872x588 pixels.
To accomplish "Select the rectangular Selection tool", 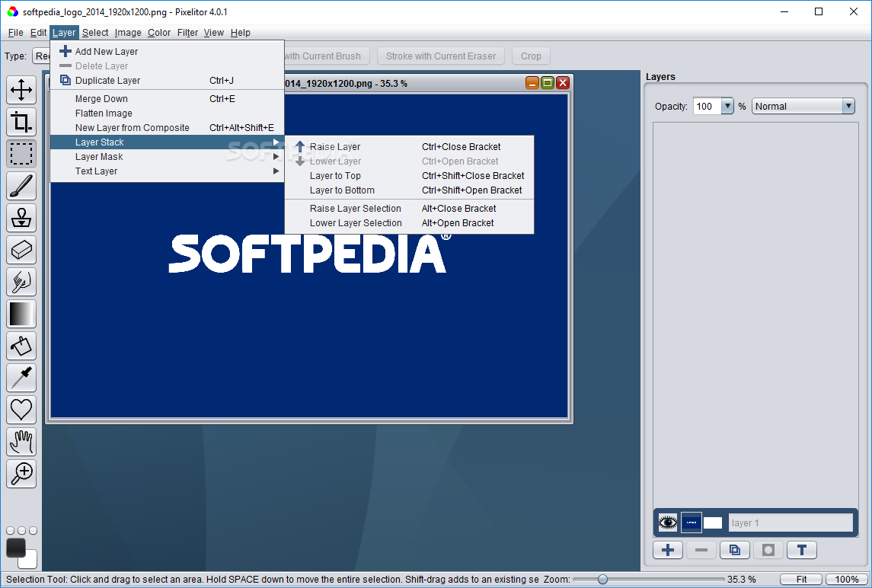I will click(x=21, y=154).
